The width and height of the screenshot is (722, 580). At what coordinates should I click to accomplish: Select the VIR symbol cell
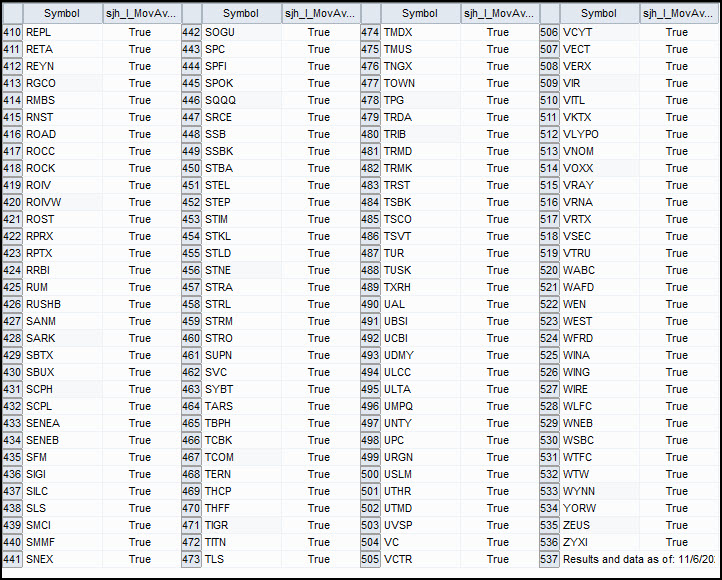tap(600, 83)
